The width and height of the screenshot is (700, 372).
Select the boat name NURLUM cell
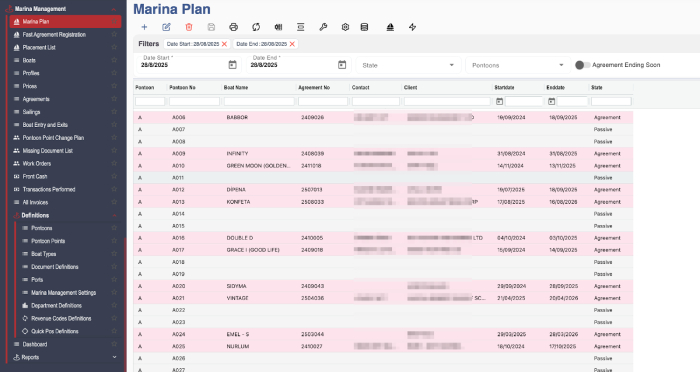[238, 347]
